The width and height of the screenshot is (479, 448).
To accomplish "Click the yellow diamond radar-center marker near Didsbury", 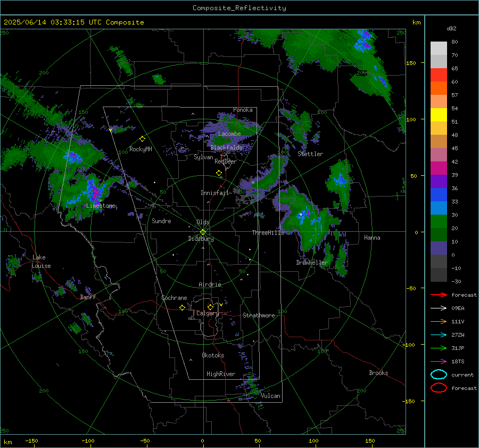I will tap(203, 232).
